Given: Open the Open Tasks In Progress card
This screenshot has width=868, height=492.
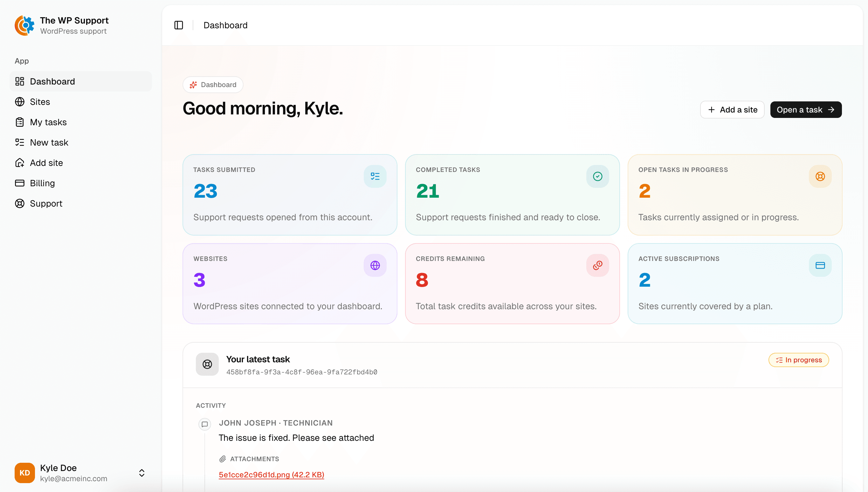Looking at the screenshot, I should 735,195.
